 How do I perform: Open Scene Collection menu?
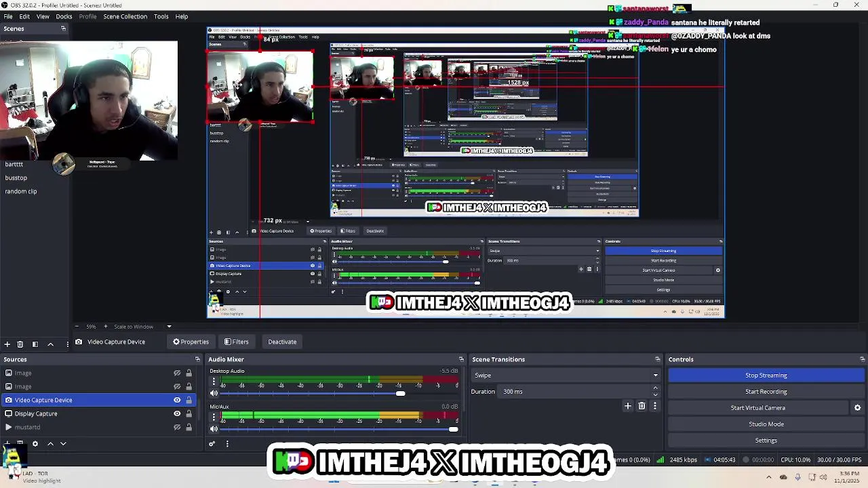(x=125, y=16)
